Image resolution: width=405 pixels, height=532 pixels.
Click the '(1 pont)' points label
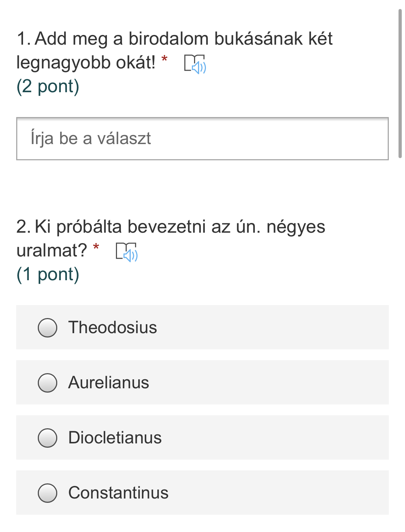tap(48, 274)
